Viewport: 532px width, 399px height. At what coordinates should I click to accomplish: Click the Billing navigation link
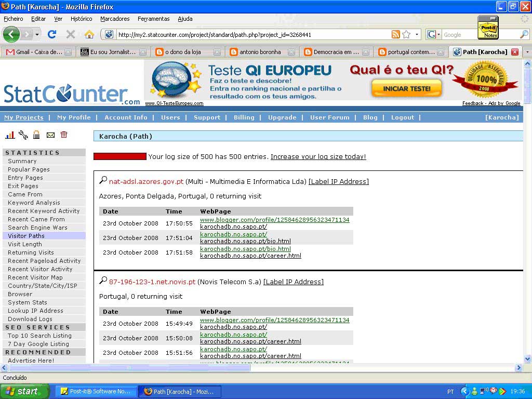(x=244, y=117)
